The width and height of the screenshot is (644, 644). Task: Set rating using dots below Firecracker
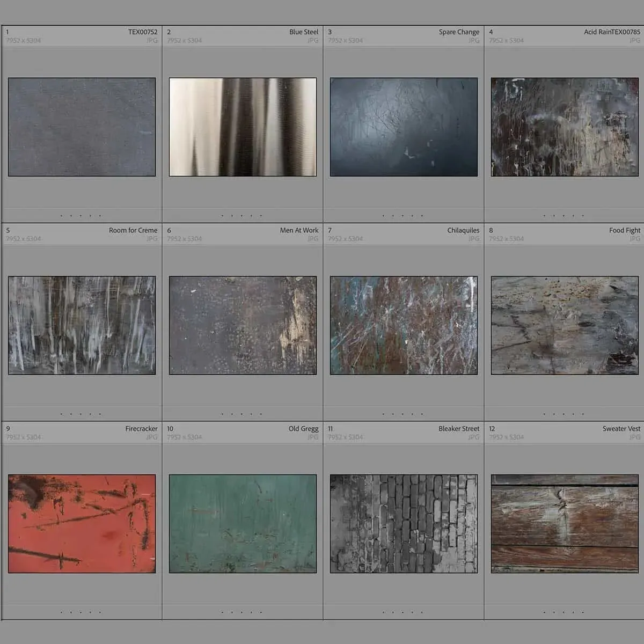[x=80, y=612]
